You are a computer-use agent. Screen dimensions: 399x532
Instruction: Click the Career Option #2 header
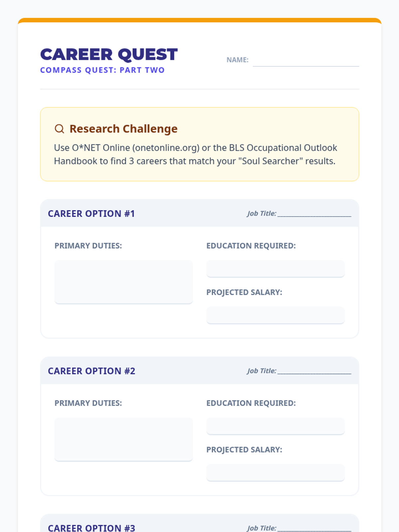pos(91,371)
